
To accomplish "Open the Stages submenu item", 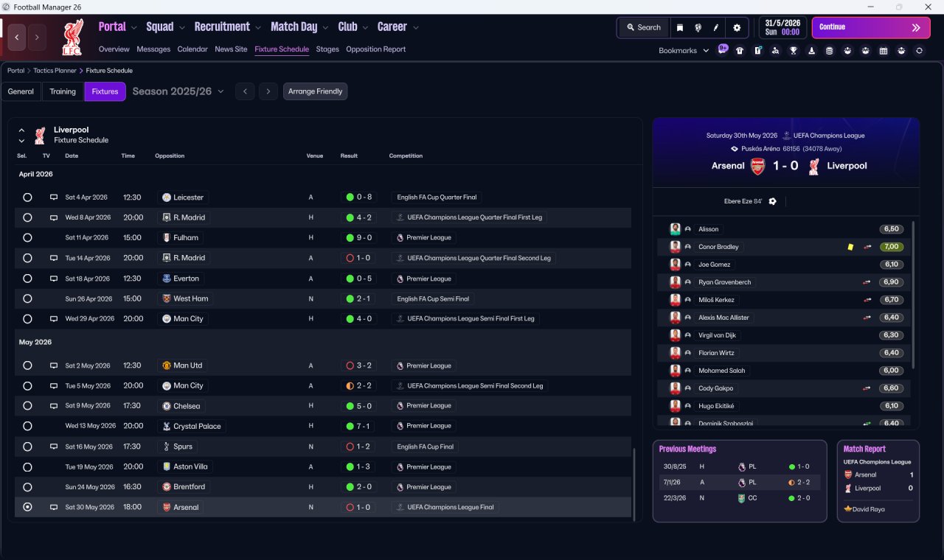I will (327, 49).
